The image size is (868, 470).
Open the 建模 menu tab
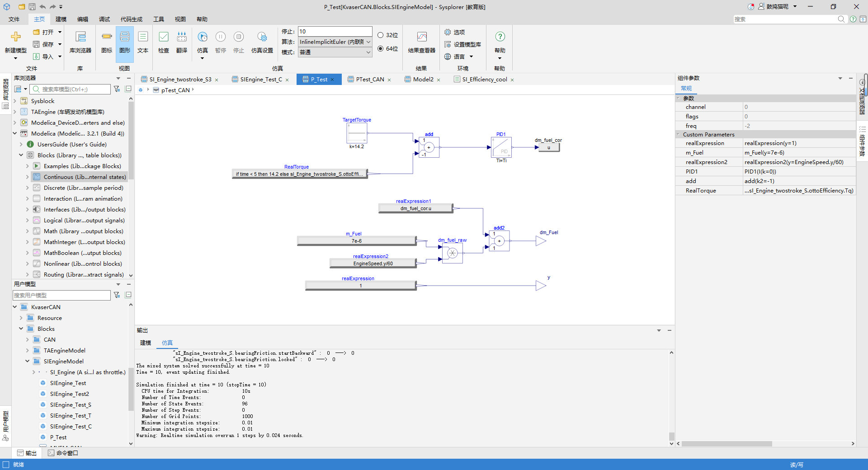click(61, 19)
